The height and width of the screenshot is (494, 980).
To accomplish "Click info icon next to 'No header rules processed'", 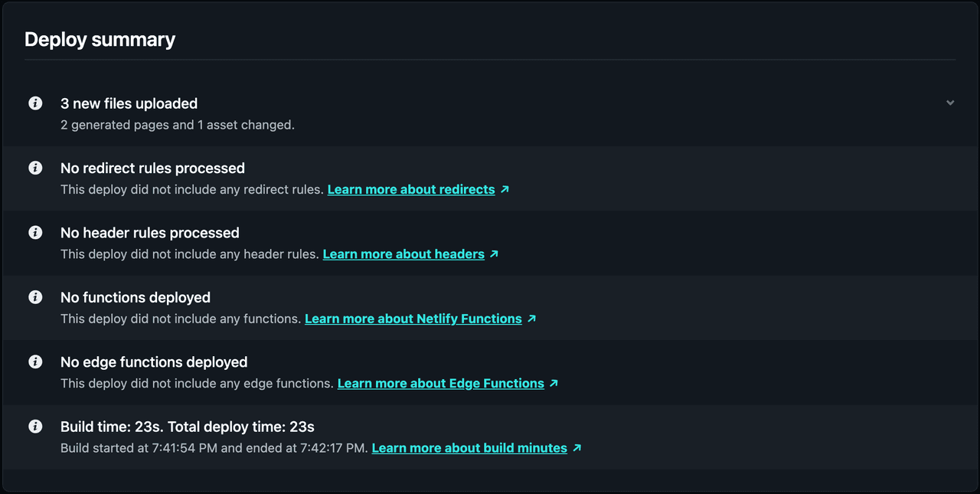I will [x=35, y=233].
